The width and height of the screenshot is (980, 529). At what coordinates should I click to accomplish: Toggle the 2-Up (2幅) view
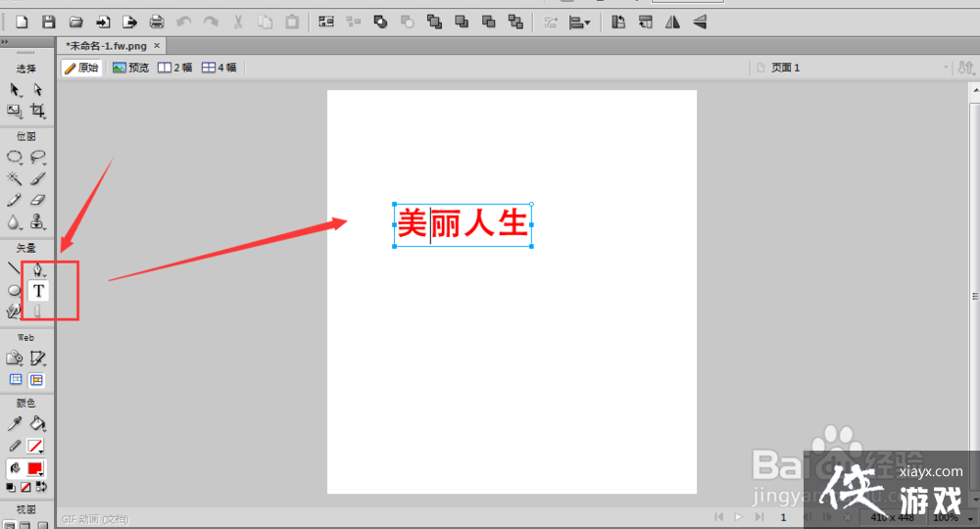(x=175, y=68)
